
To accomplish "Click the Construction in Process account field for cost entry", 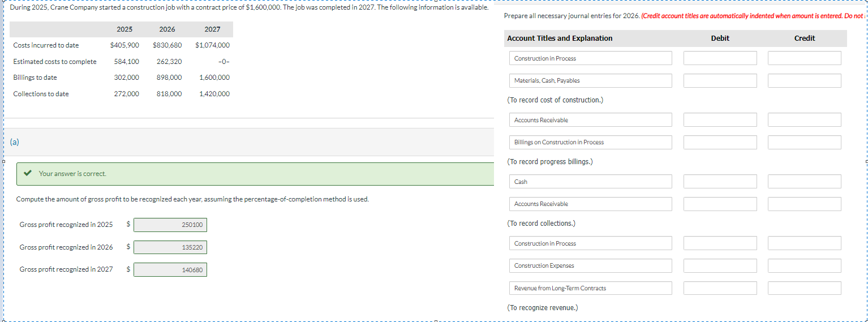I will click(590, 58).
